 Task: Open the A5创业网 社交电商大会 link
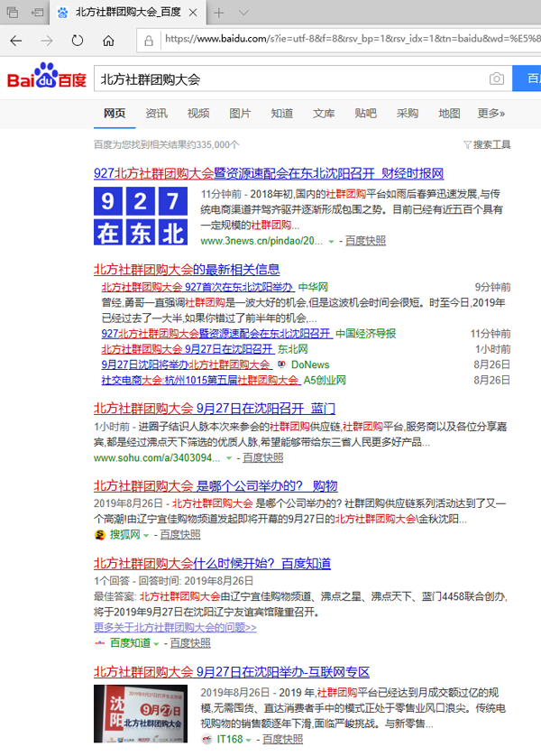(201, 380)
